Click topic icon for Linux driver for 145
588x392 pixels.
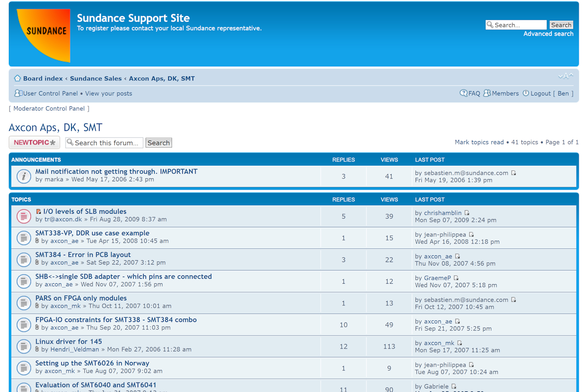[24, 346]
